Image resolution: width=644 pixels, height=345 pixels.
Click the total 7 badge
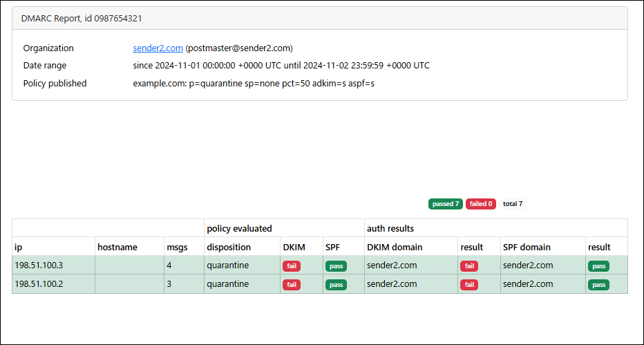pyautogui.click(x=513, y=204)
